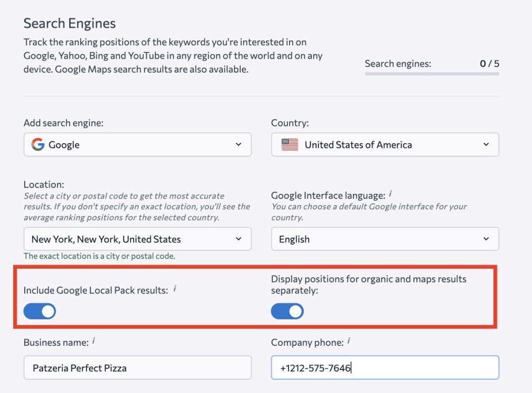Disable the Include Google Local Pack results toggle

tap(39, 311)
